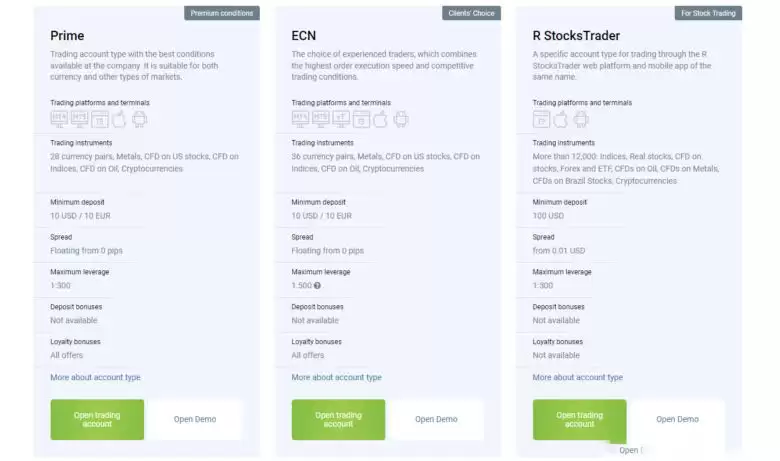Follow R StocksTrader's More about account type link

click(x=577, y=377)
